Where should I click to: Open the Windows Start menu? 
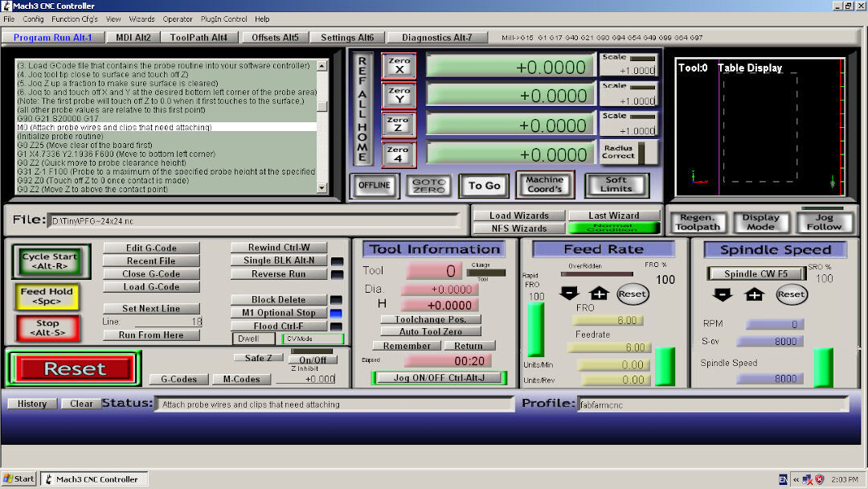pyautogui.click(x=18, y=479)
